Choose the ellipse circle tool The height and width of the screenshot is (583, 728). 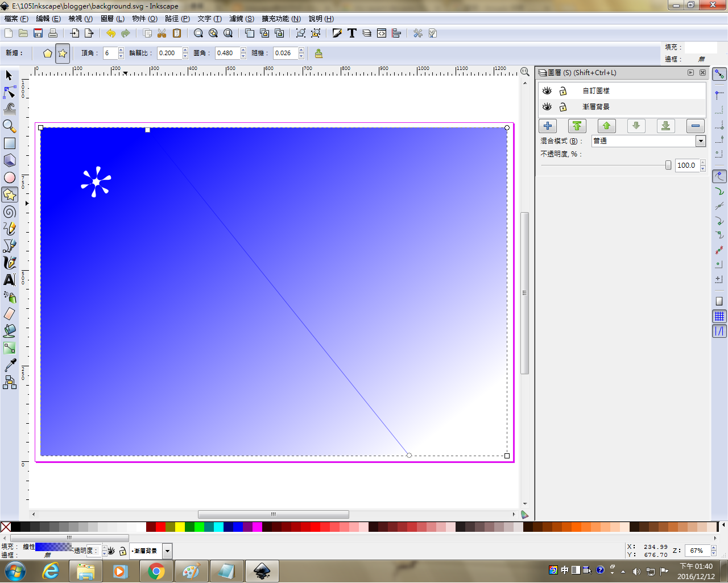tap(9, 177)
